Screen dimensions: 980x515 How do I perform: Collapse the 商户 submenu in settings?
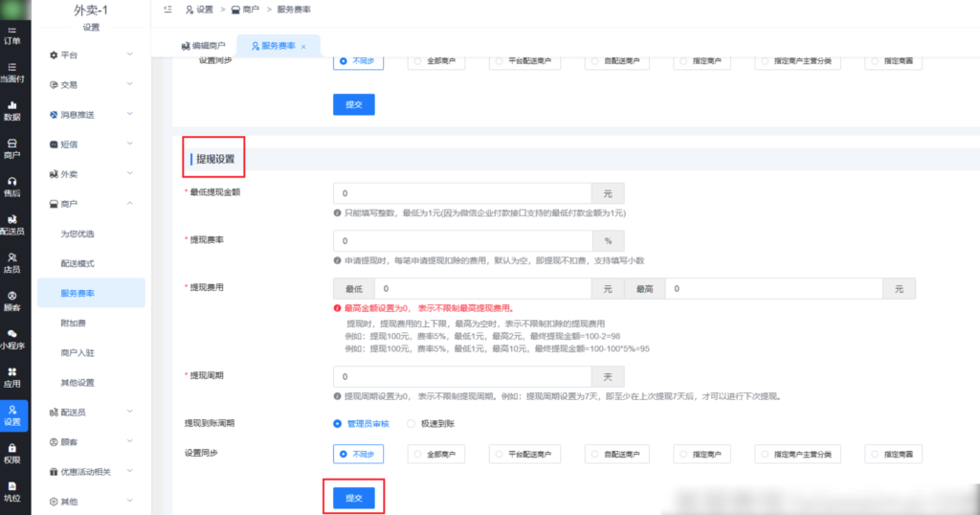tap(91, 204)
